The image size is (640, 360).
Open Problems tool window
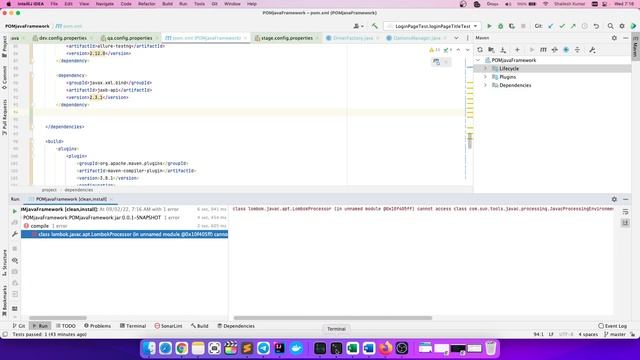(x=97, y=326)
